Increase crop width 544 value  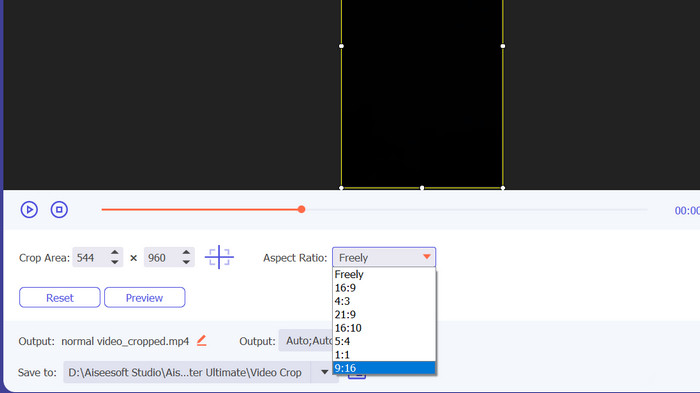115,253
